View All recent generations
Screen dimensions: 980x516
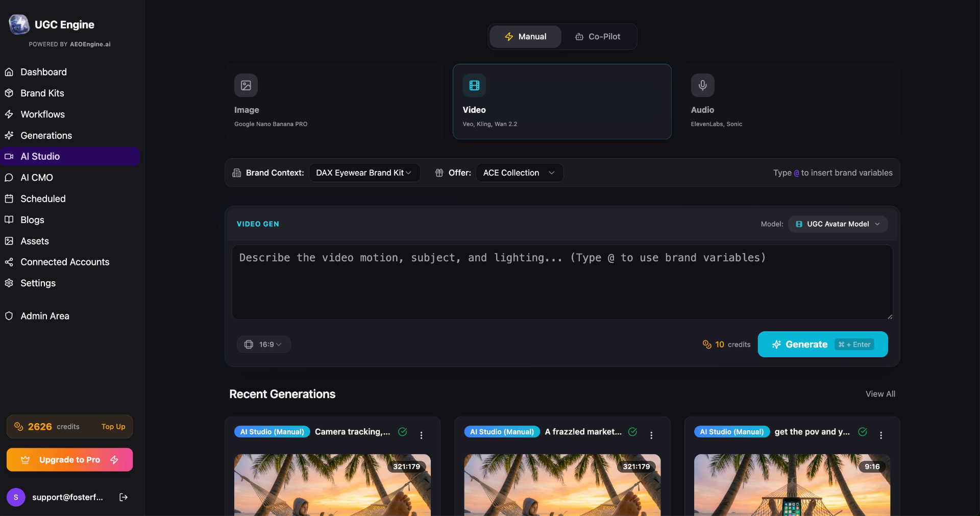pos(880,394)
